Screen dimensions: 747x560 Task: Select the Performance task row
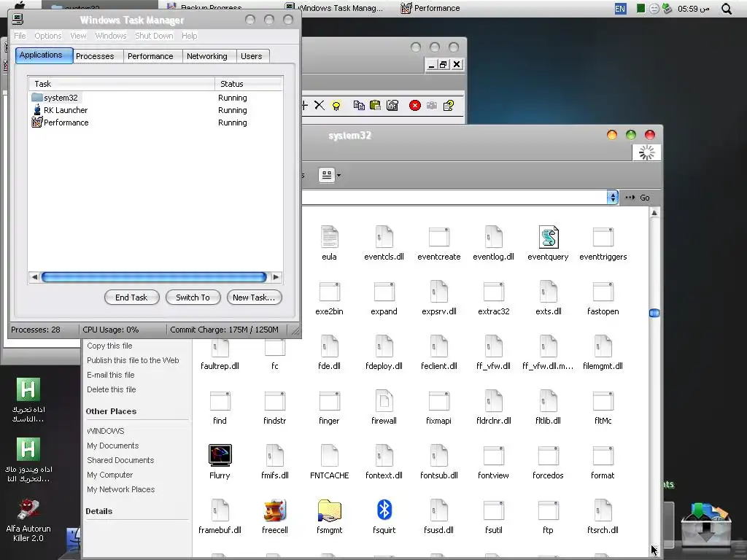pos(155,122)
